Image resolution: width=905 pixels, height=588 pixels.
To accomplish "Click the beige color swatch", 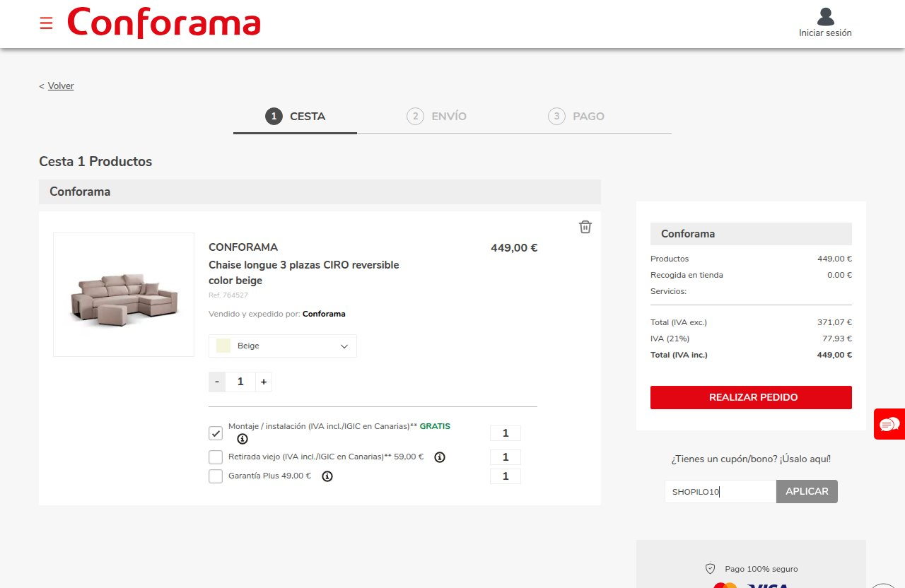I will [223, 346].
